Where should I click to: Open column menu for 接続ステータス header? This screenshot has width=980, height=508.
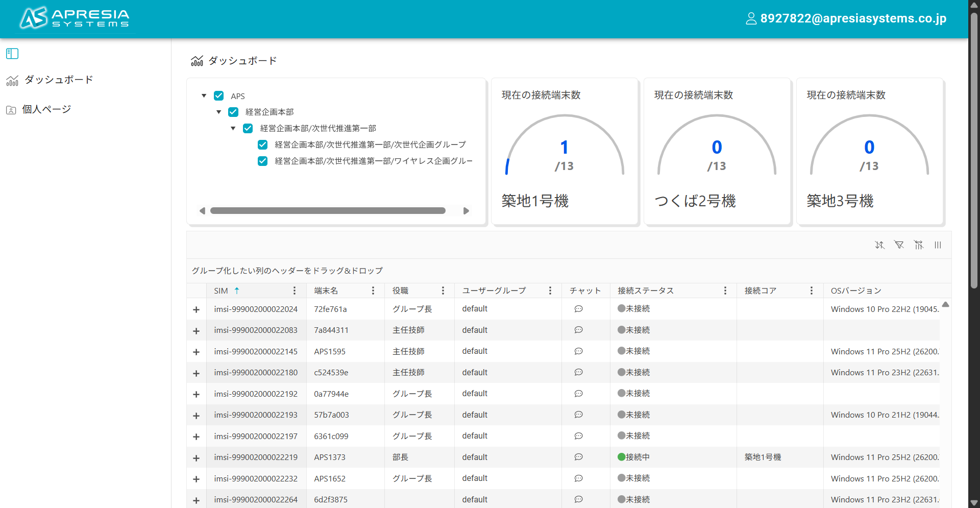(x=725, y=291)
